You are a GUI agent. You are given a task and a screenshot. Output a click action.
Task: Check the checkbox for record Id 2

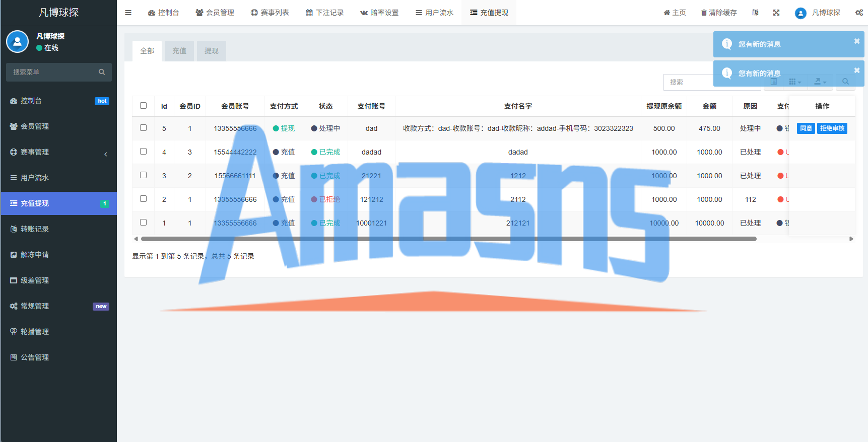click(x=143, y=199)
